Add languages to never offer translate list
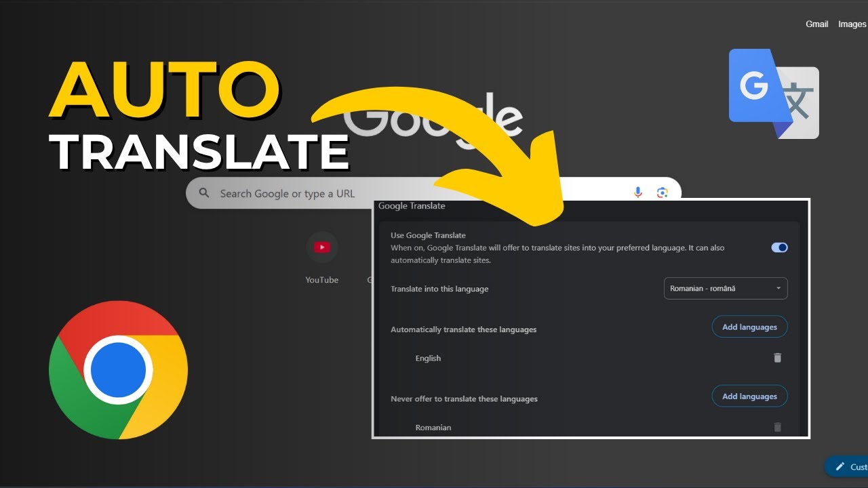Viewport: 868px width, 488px height. [749, 396]
